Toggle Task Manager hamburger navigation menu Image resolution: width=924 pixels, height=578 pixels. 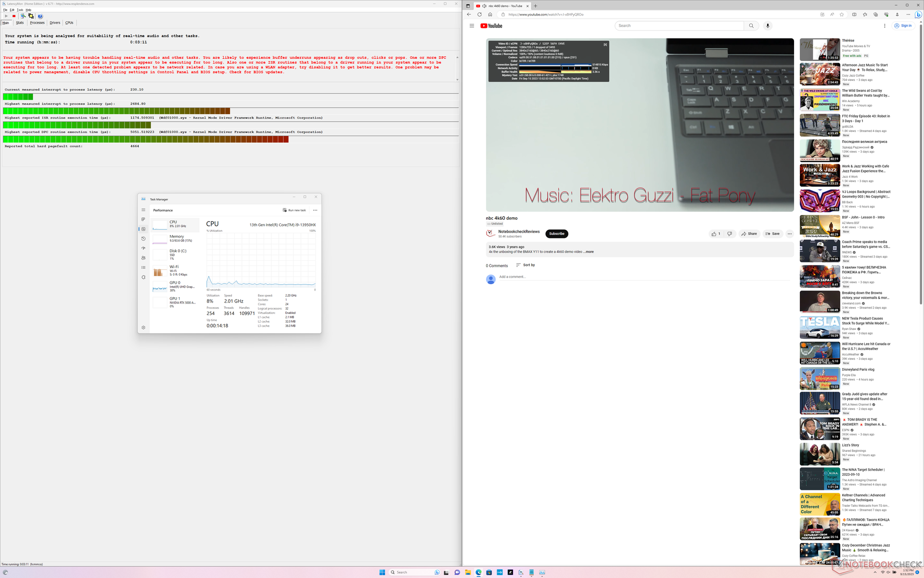(143, 210)
